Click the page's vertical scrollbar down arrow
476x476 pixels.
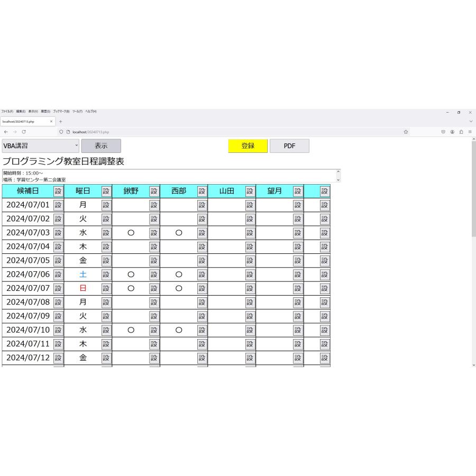pos(473,364)
